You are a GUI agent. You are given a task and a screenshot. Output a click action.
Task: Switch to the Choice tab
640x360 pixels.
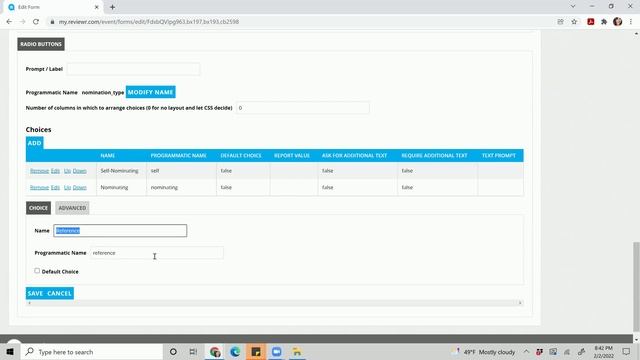38,208
